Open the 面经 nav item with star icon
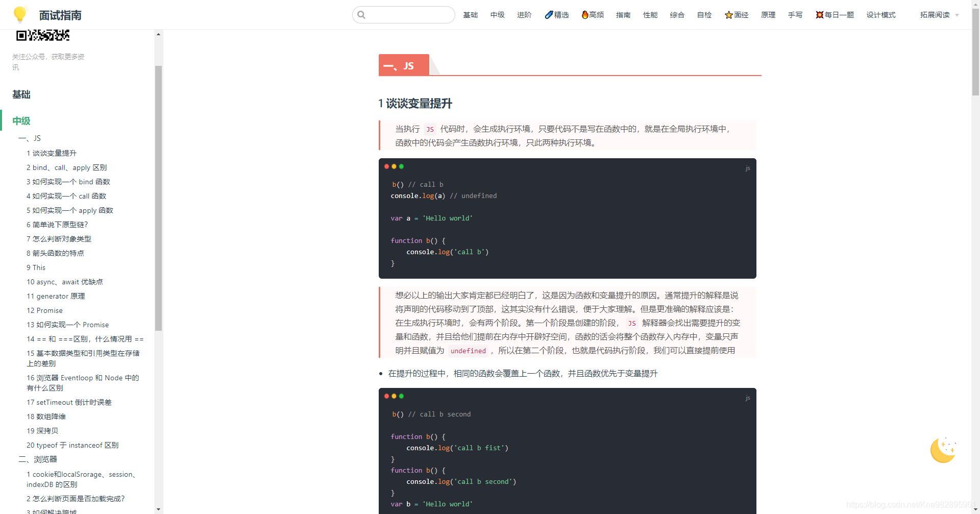Screen dimensions: 980x514 (x=736, y=15)
